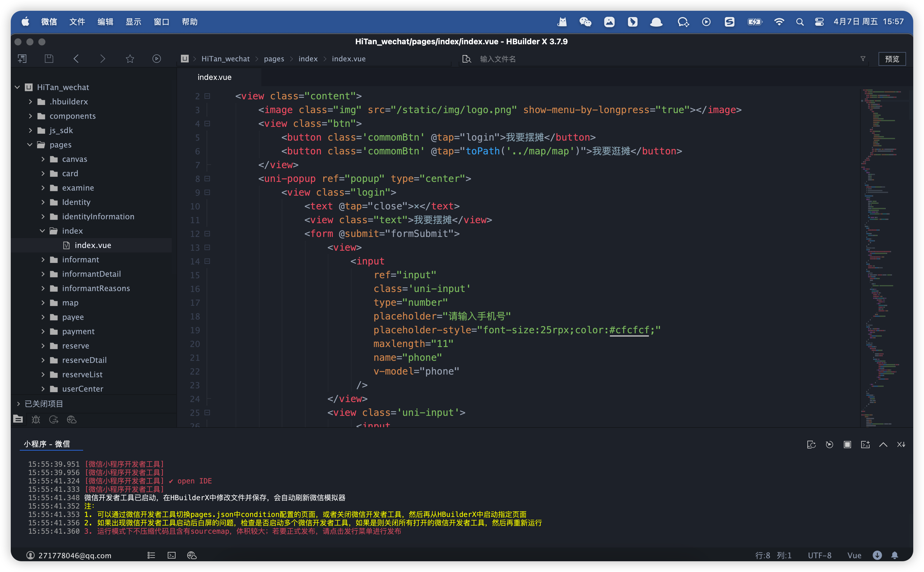Select the 小程序 - 微信 console tab
Image resolution: width=924 pixels, height=572 pixels.
tap(47, 444)
